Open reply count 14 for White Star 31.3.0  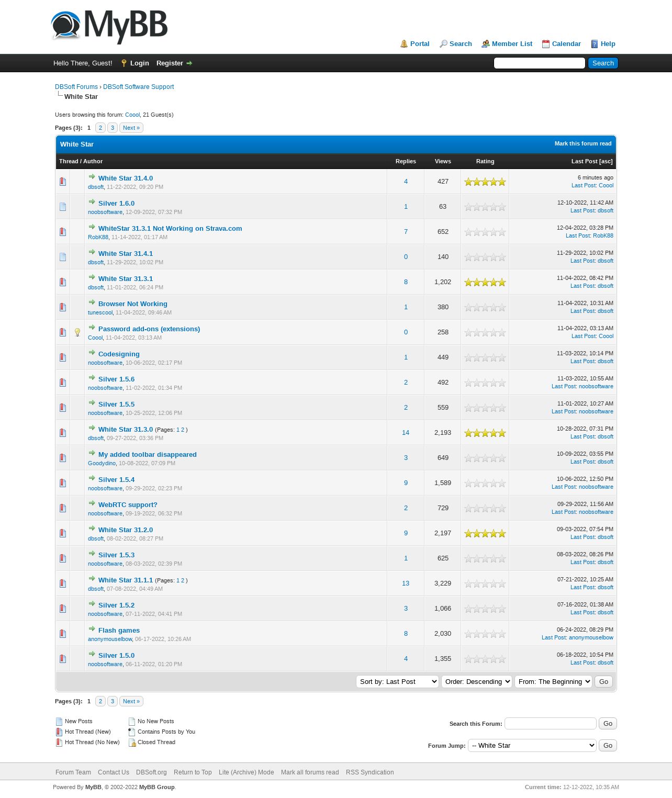point(406,433)
